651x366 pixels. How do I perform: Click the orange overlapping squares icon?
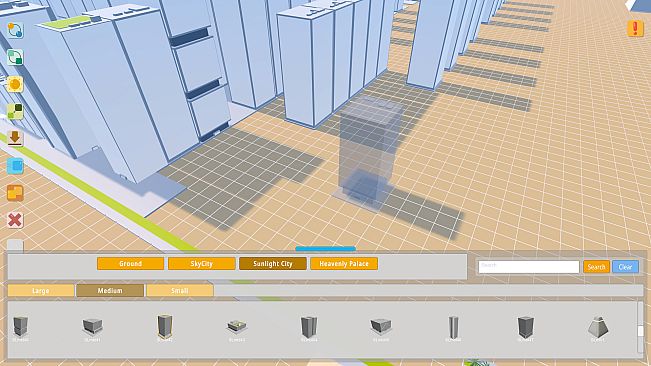15,193
